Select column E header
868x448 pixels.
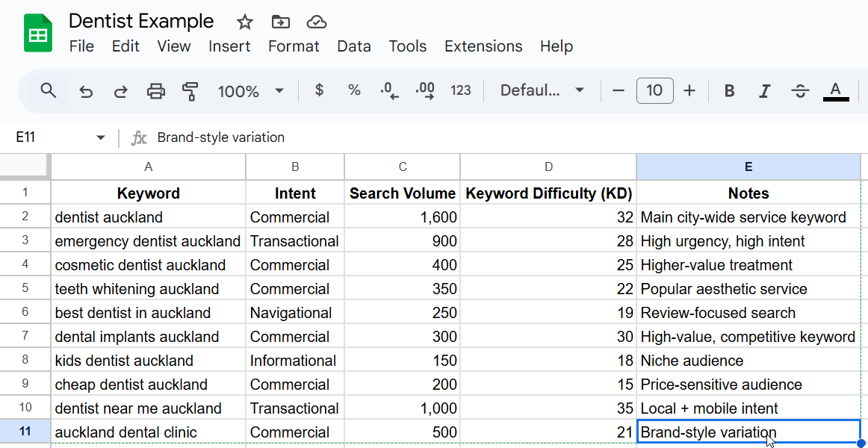(x=748, y=167)
